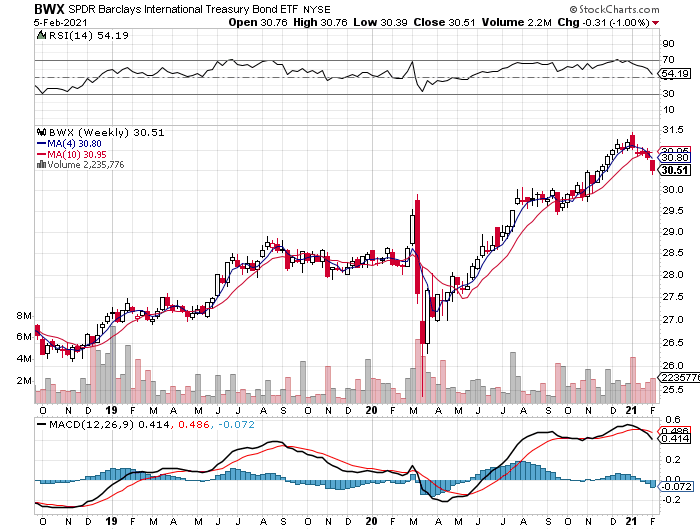Click the 8M volume axis label
The height and width of the screenshot is (530, 700).
click(x=24, y=316)
